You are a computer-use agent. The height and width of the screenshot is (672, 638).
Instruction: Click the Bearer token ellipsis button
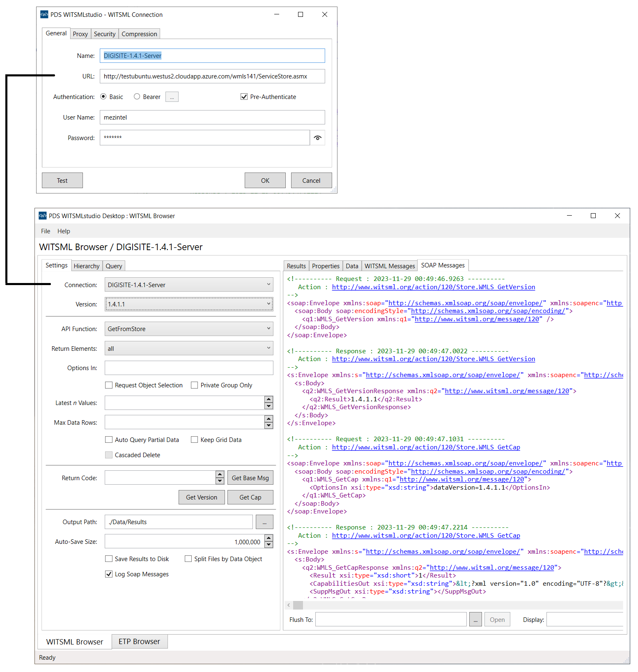coord(172,97)
